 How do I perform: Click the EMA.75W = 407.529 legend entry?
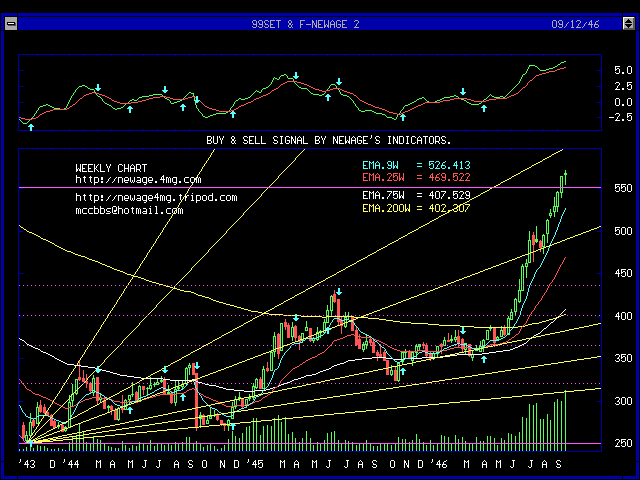click(x=416, y=195)
